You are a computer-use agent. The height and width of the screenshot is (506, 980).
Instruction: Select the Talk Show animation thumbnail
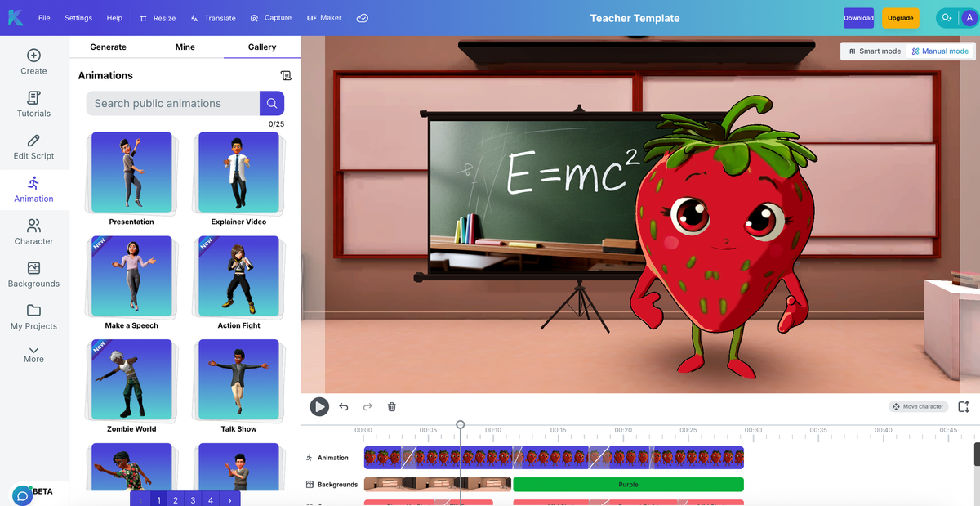click(x=238, y=380)
